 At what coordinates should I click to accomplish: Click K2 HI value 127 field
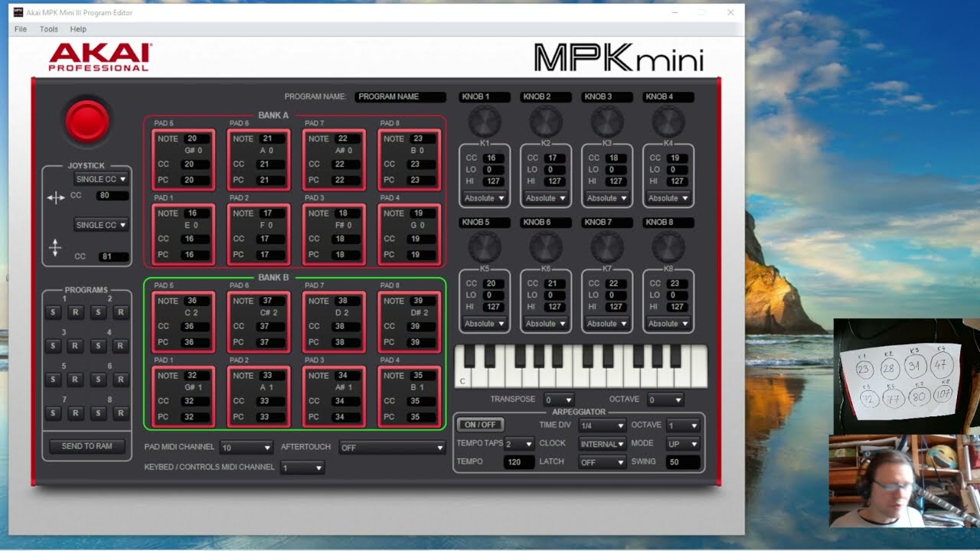554,181
